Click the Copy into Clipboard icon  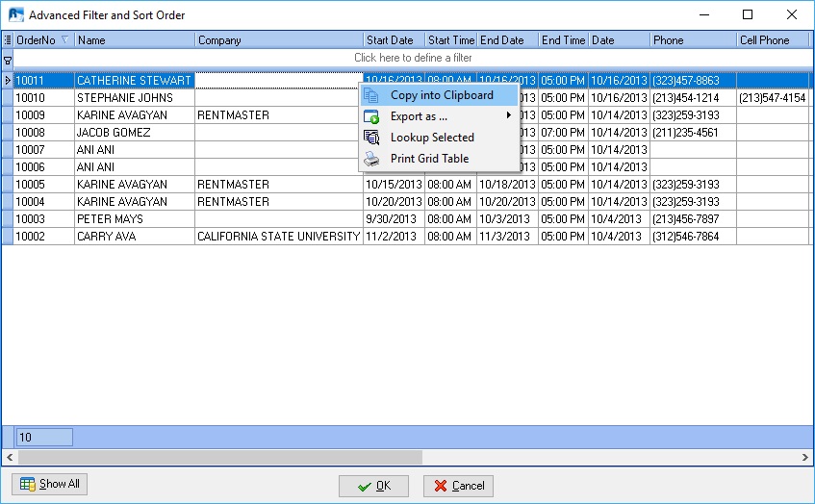371,95
